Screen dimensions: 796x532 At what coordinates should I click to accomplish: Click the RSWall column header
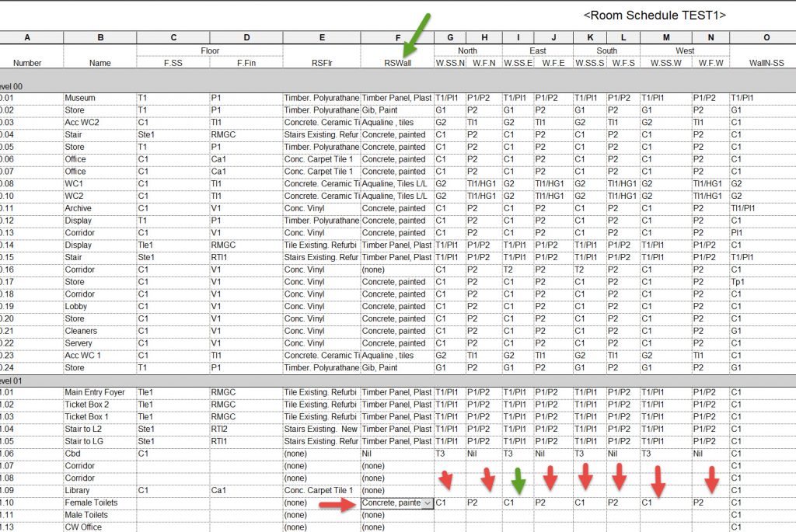coord(397,63)
